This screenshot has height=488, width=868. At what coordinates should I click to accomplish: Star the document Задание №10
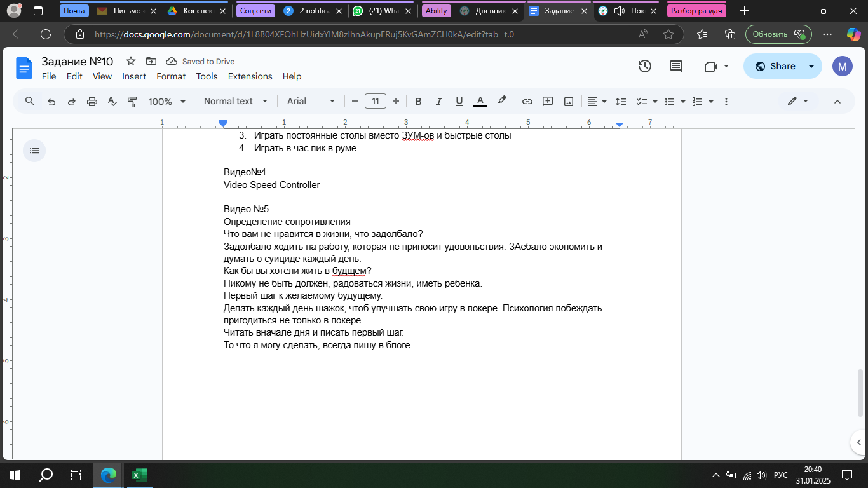point(130,61)
